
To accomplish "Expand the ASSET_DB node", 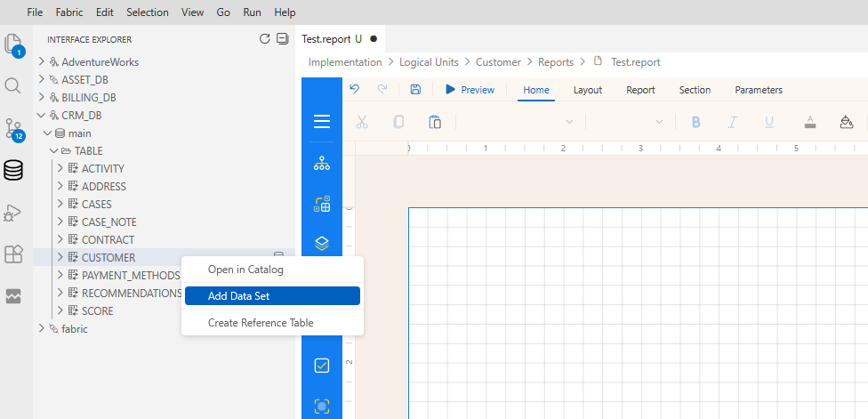I will pyautogui.click(x=41, y=80).
